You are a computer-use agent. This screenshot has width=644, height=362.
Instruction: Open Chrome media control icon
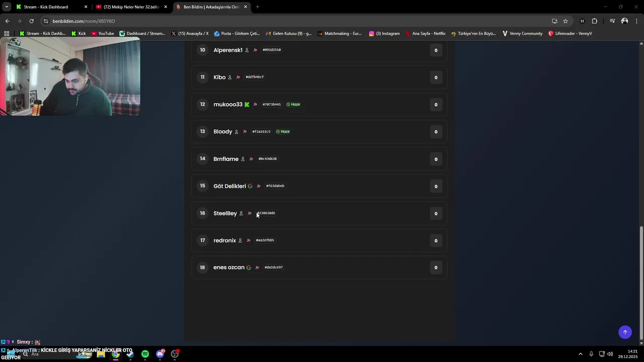coord(612,21)
